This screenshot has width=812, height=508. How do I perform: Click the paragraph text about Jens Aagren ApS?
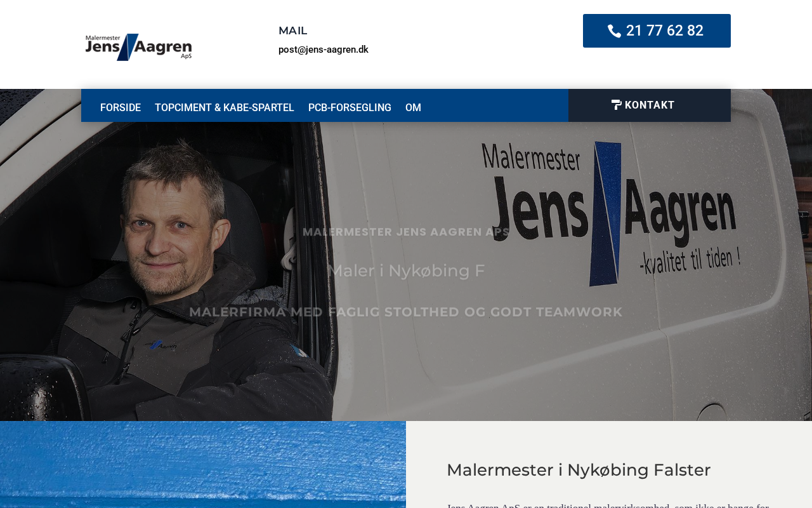608,505
